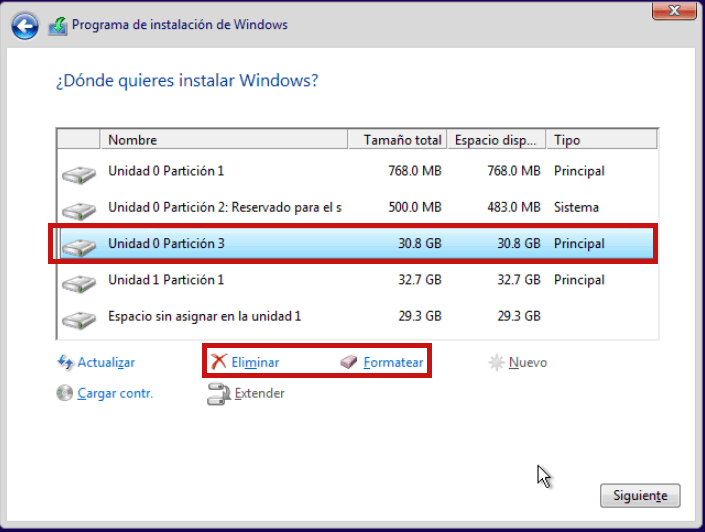Sort by the Nombre column header
Screen dimensions: 705x532
tap(223, 140)
